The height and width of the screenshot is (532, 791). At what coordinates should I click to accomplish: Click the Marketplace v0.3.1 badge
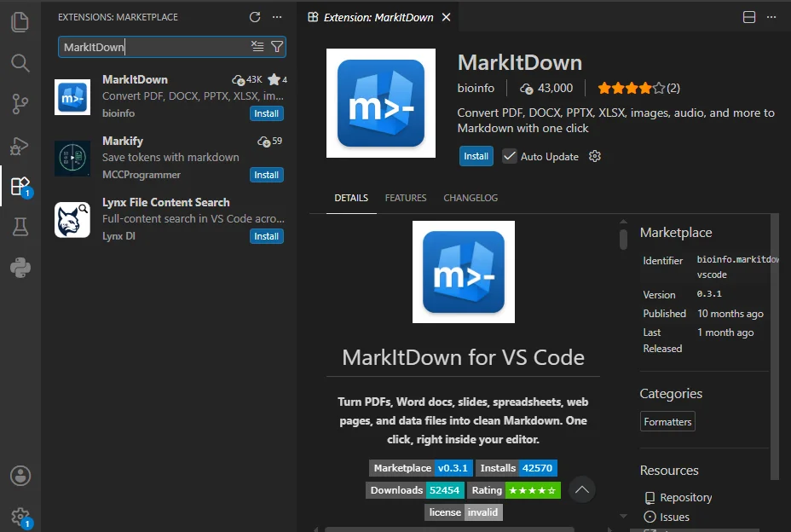[421, 468]
